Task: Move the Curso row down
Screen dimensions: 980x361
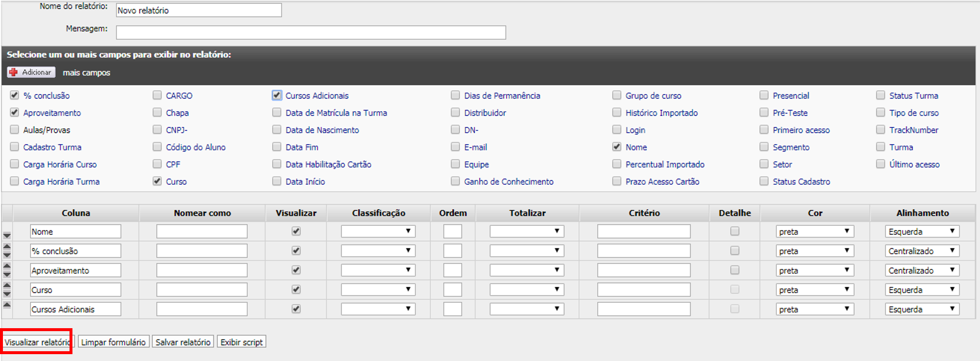Action: pyautogui.click(x=7, y=294)
